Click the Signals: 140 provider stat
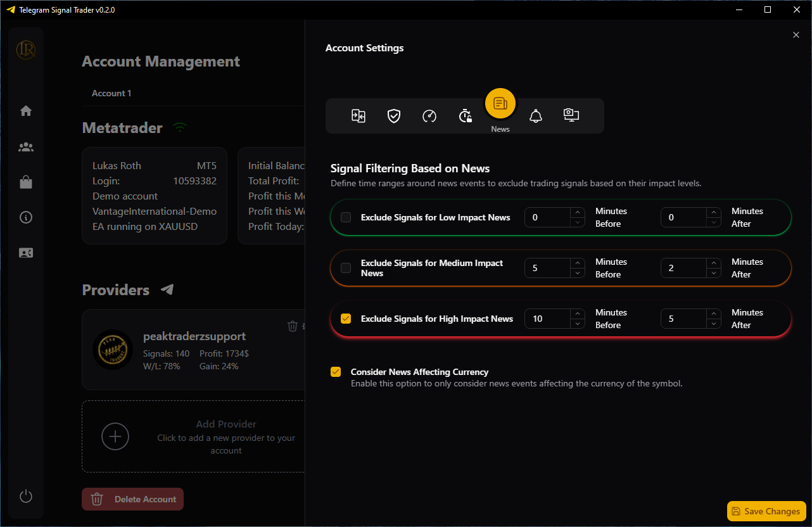 (167, 353)
